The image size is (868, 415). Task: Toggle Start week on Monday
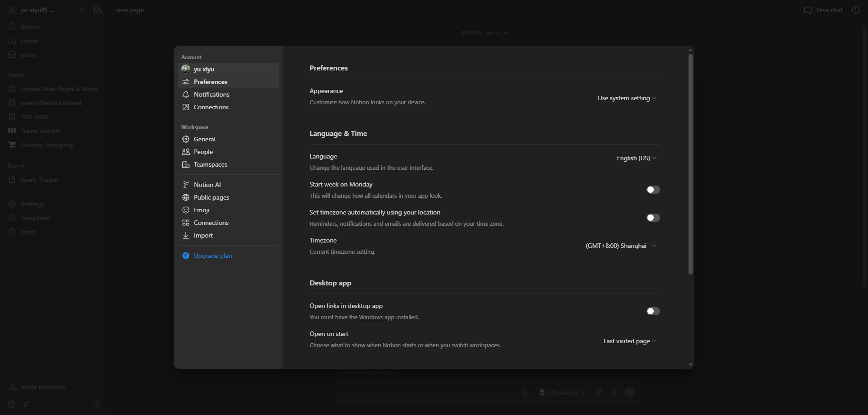click(653, 190)
